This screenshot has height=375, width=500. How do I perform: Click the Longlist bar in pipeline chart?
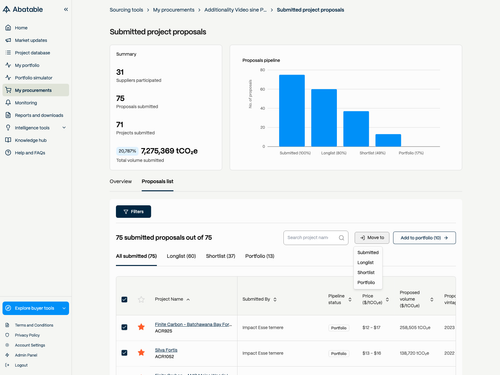pos(324,118)
